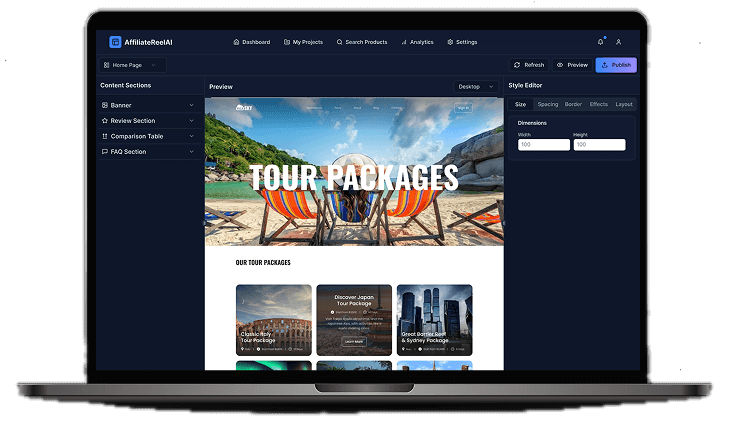Click the Width input field
The height and width of the screenshot is (421, 731).
(543, 145)
